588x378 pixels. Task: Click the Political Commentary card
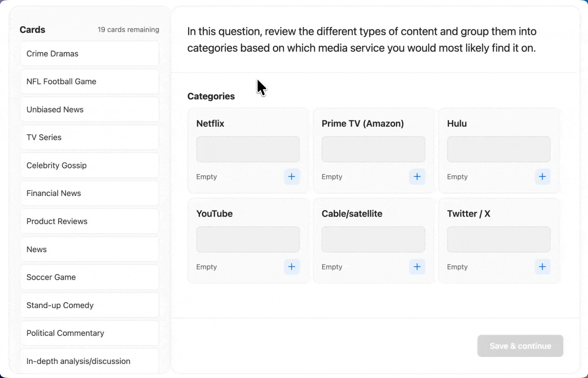(89, 333)
